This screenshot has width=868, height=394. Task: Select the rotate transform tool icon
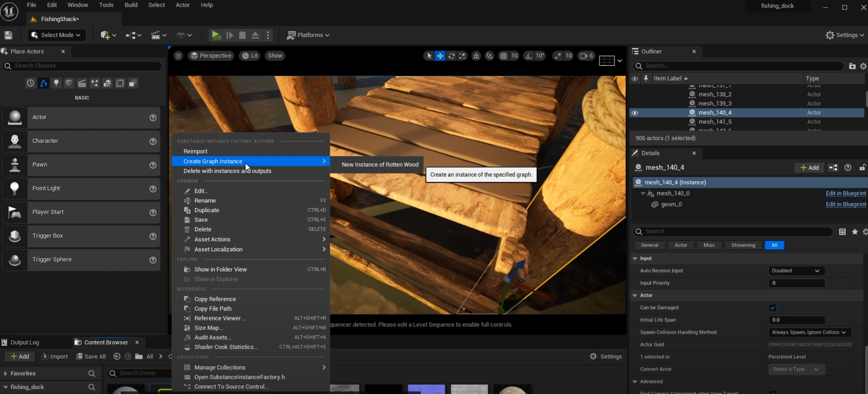tap(451, 56)
